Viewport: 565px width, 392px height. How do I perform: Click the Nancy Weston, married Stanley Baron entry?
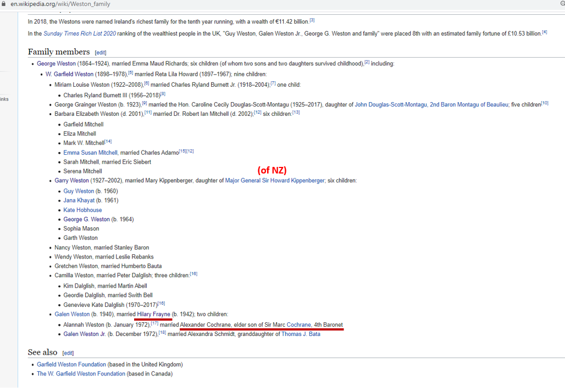pyautogui.click(x=102, y=248)
